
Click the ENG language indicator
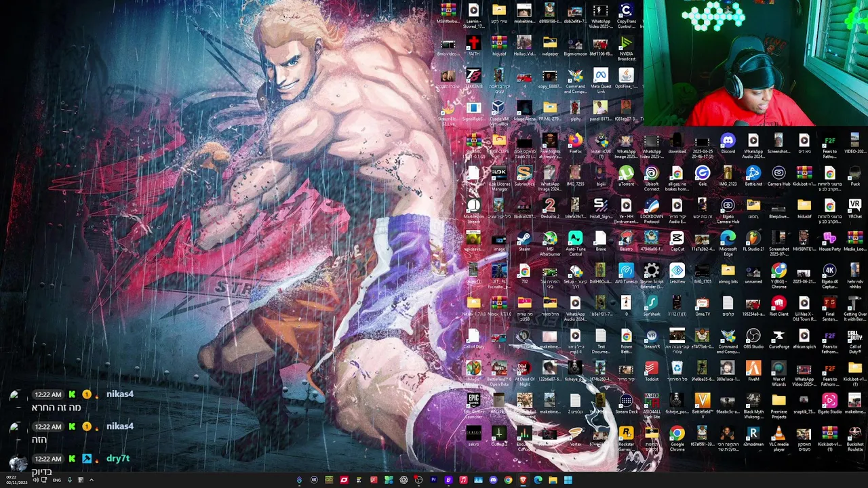coord(57,480)
